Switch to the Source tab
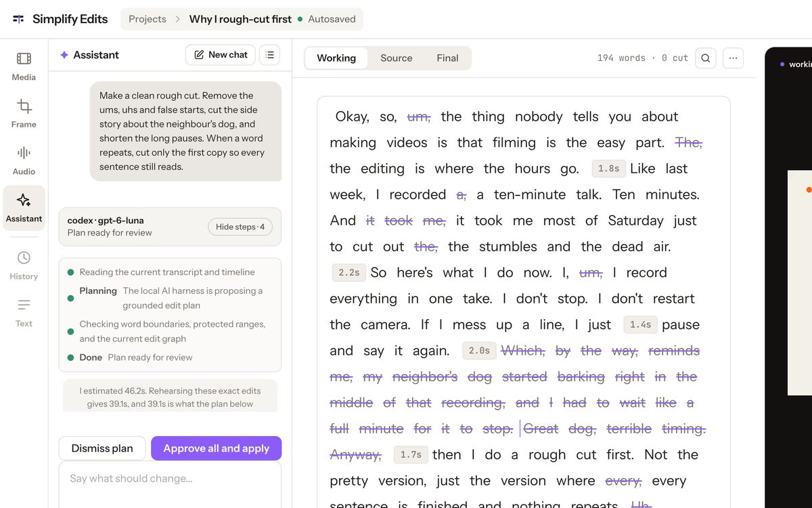The image size is (812, 508). [x=397, y=58]
